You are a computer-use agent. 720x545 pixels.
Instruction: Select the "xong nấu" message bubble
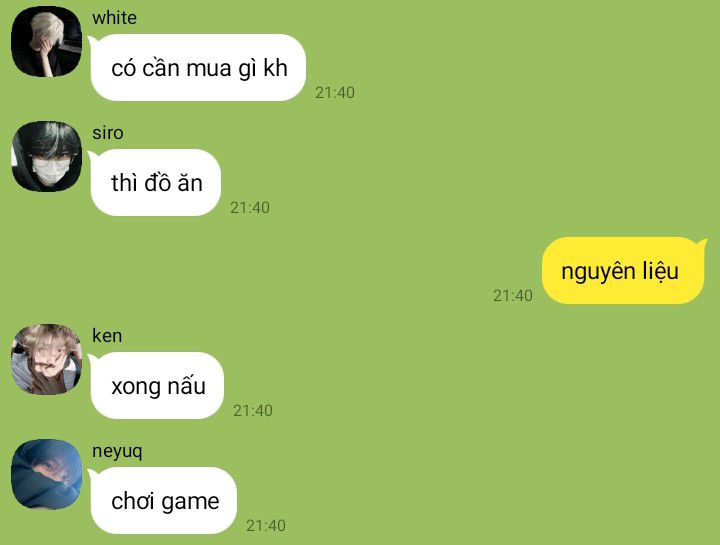point(157,386)
